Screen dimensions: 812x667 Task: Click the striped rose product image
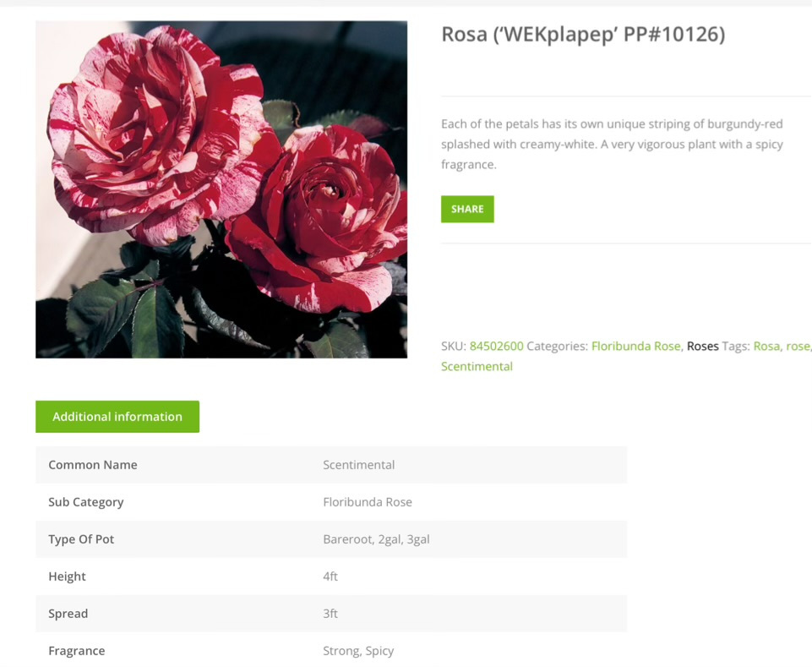(x=221, y=189)
